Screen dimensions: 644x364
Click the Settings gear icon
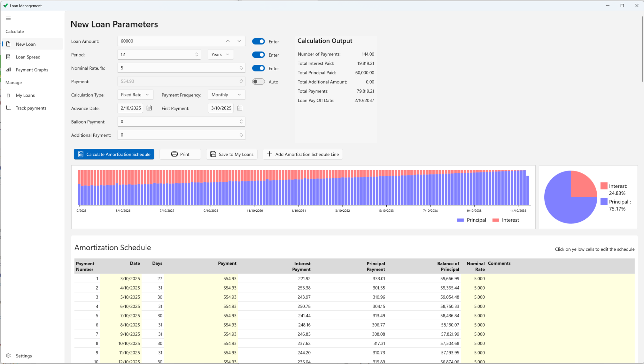pyautogui.click(x=8, y=356)
